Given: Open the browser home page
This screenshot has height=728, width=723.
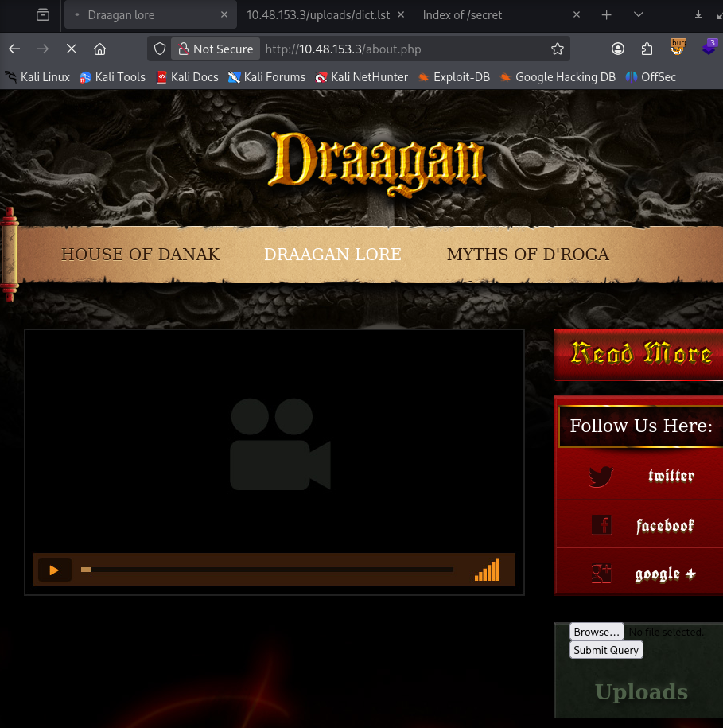Looking at the screenshot, I should tap(99, 49).
